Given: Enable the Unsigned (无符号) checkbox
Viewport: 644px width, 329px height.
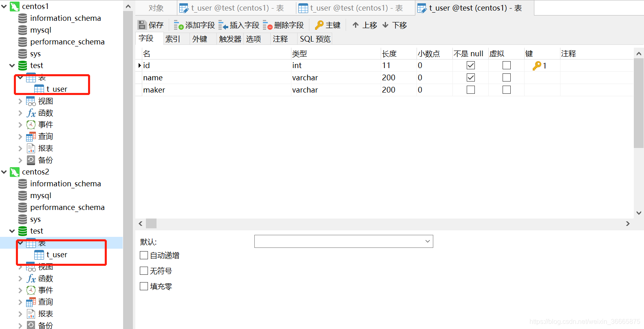Looking at the screenshot, I should (144, 271).
